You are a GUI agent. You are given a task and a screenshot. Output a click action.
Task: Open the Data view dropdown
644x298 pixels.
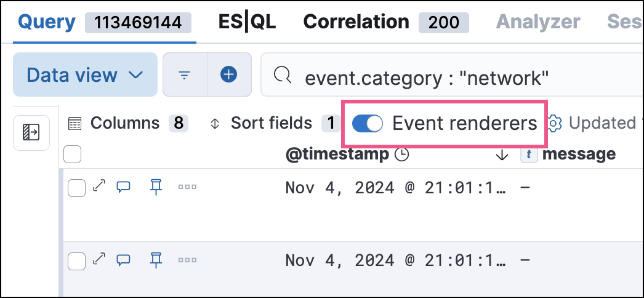coord(84,75)
